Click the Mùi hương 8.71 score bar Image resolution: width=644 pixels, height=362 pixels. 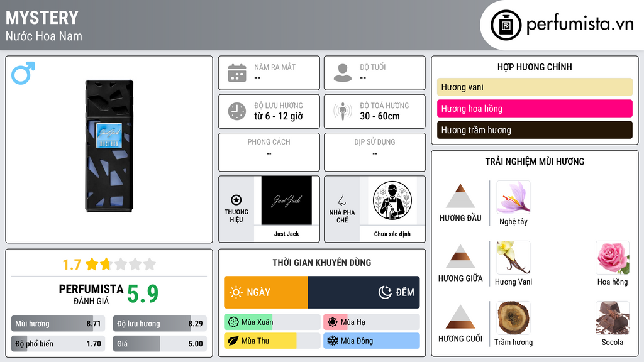58,324
